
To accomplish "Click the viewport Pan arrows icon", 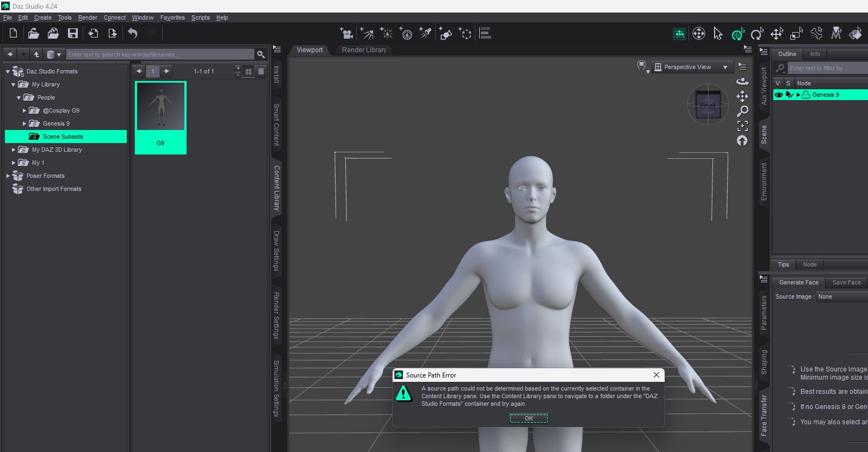I will click(742, 96).
